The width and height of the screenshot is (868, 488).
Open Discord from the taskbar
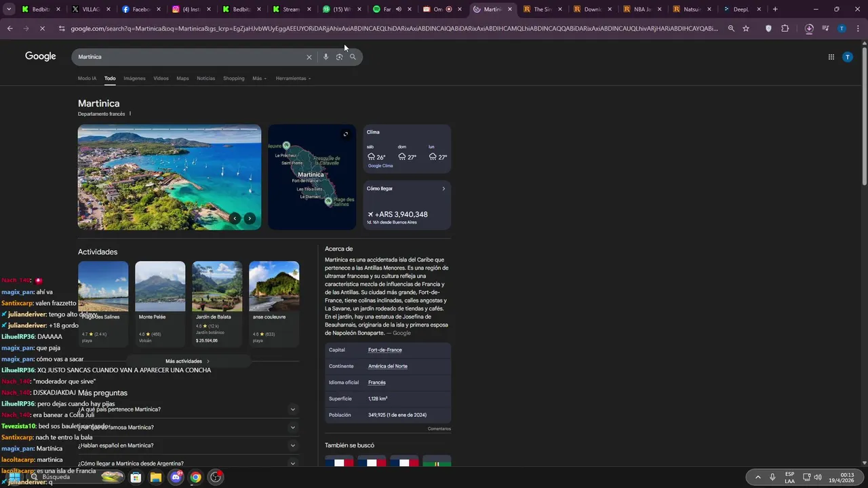click(x=176, y=477)
